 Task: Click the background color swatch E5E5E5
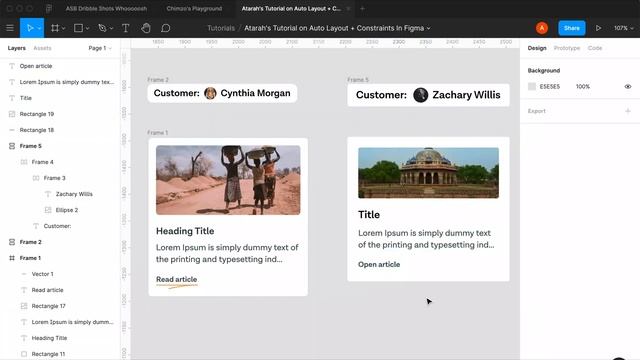click(531, 87)
